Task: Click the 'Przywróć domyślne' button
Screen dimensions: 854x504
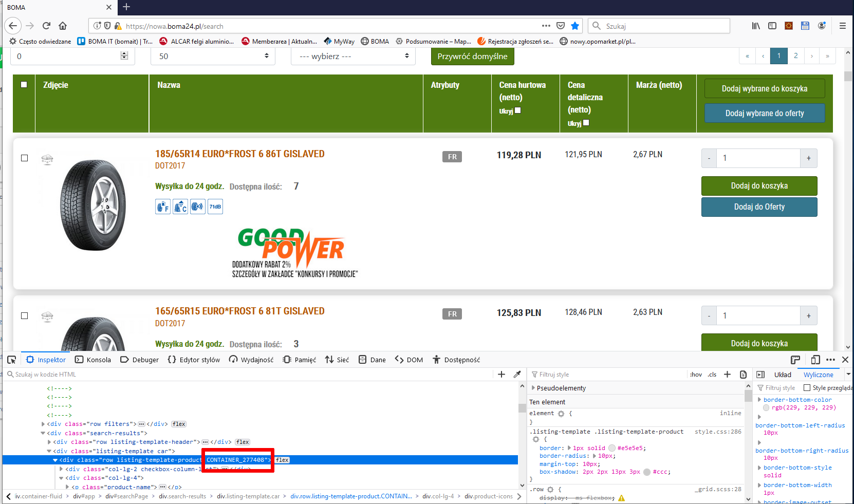Action: tap(472, 56)
